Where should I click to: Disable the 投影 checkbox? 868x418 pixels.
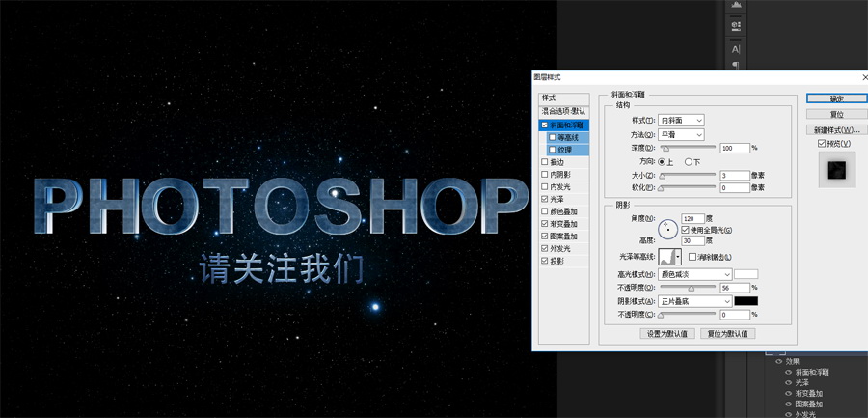[x=544, y=261]
